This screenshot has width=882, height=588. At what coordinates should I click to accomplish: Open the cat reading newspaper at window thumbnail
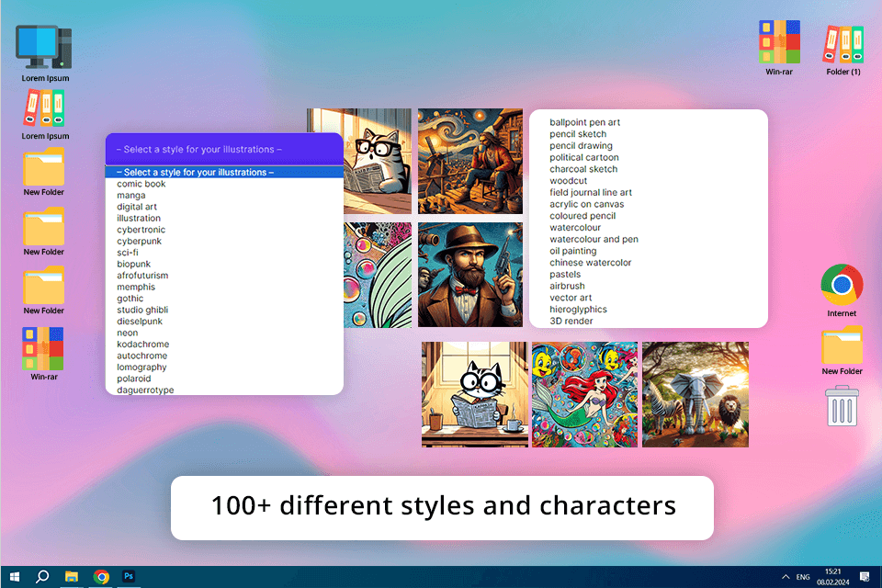pos(475,394)
